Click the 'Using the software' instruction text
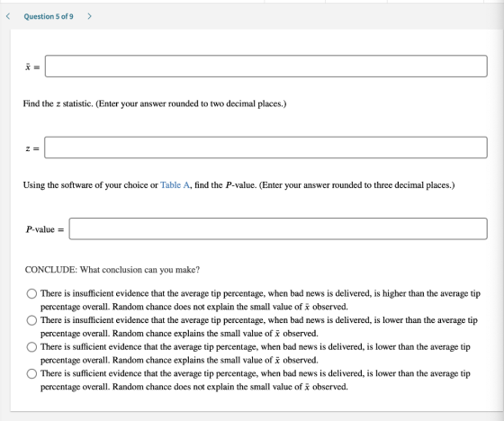Image resolution: width=504 pixels, height=421 pixels. [x=238, y=185]
